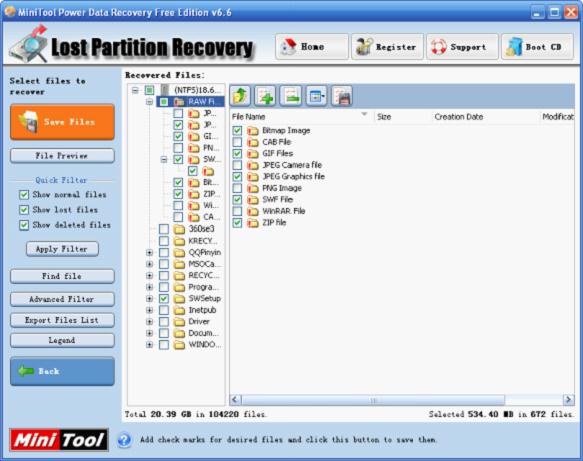The image size is (583, 461).
Task: Expand the QQPinyin folder node
Action: (x=149, y=252)
